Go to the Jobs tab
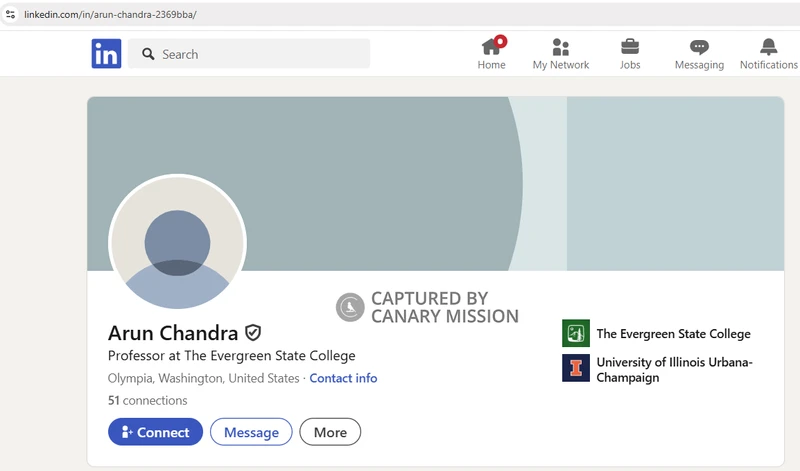Image resolution: width=800 pixels, height=471 pixels. point(630,54)
